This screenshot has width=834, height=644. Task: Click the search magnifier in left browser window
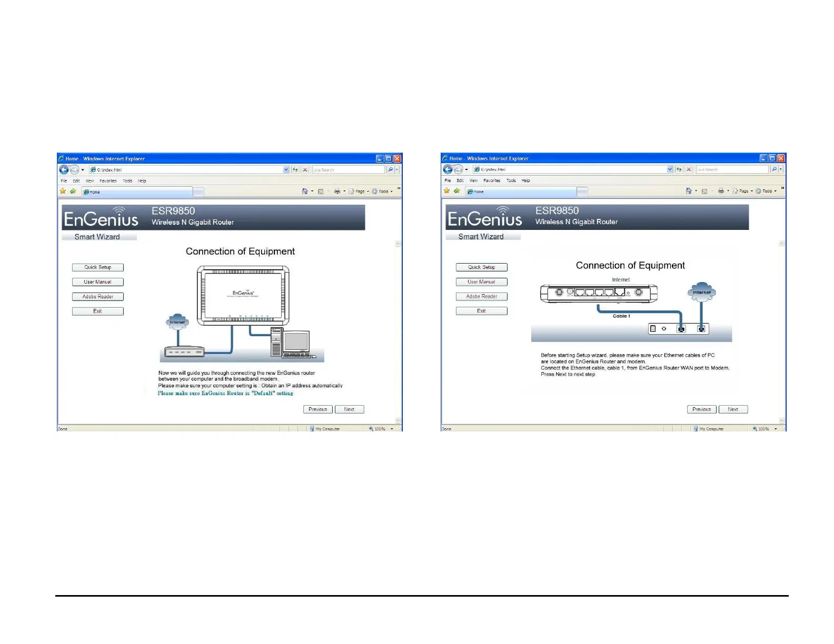(x=390, y=169)
